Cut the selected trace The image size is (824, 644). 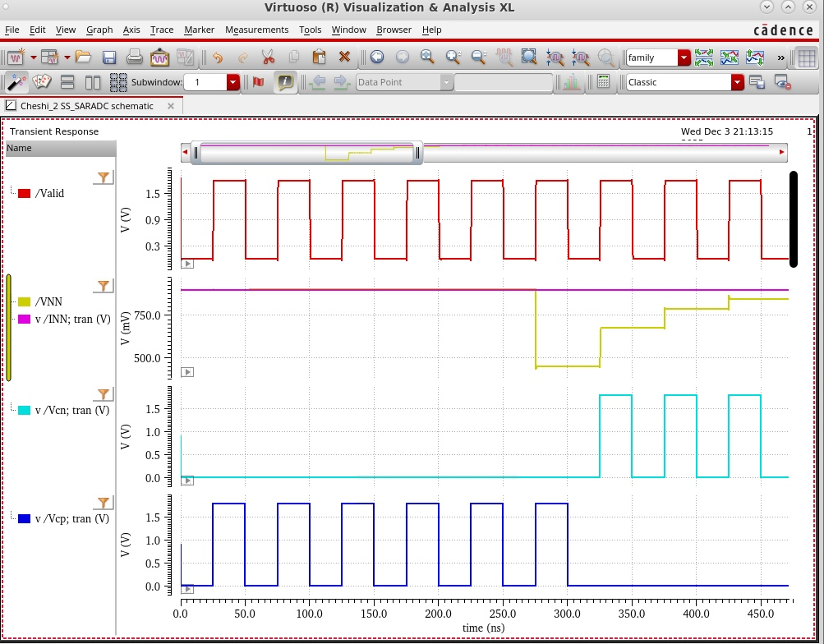[x=268, y=57]
